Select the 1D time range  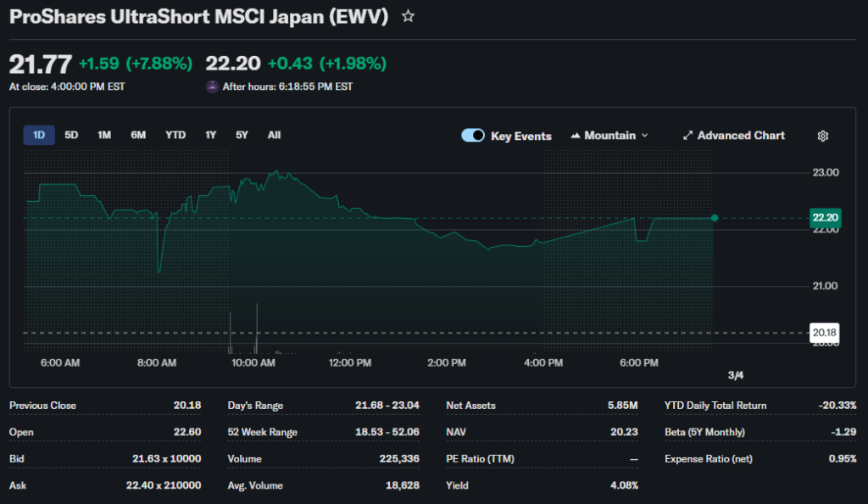(39, 135)
